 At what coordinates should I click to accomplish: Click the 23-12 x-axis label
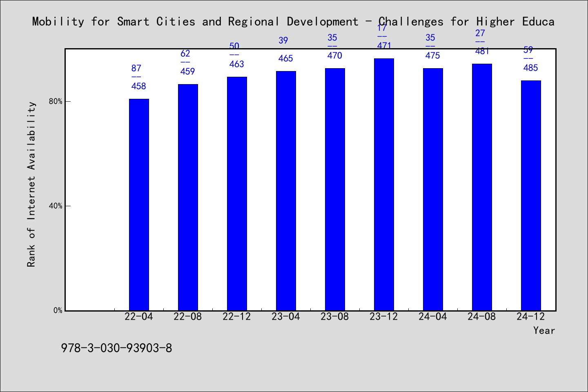pyautogui.click(x=384, y=316)
